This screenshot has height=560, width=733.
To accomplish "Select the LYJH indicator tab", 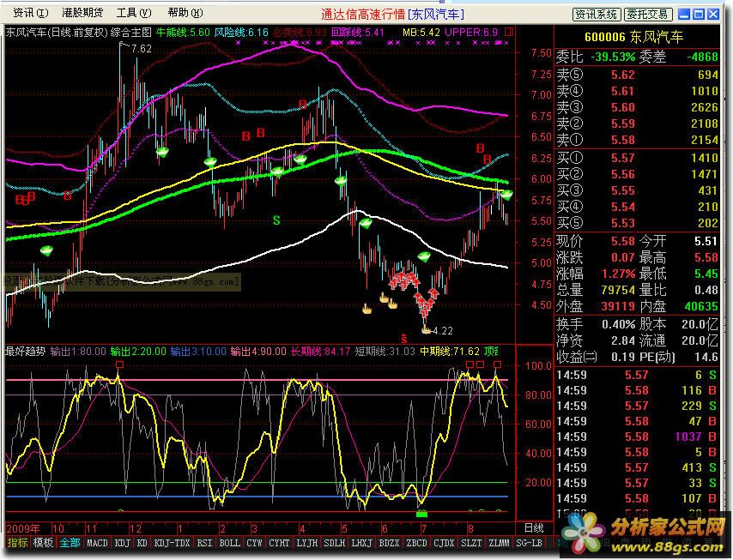I will click(x=307, y=543).
